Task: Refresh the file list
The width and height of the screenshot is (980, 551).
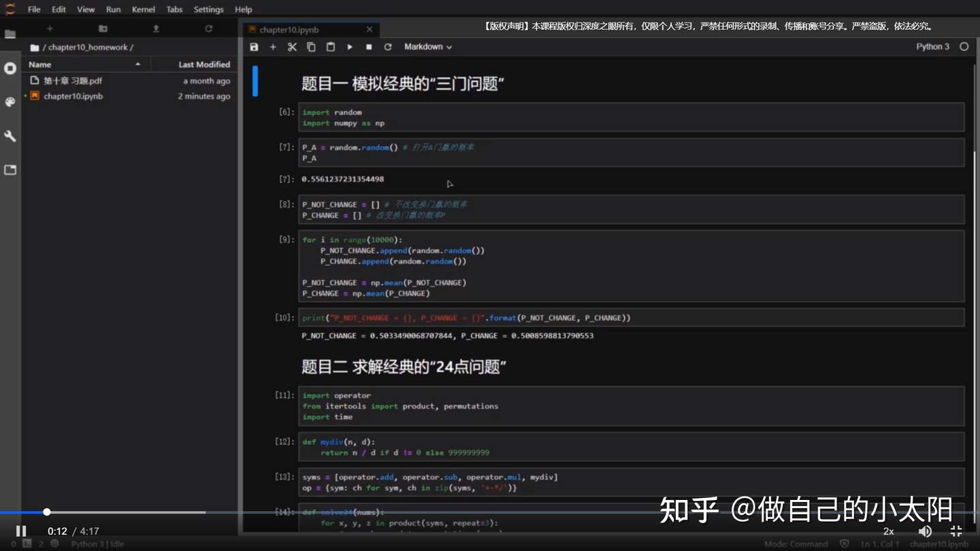Action: pos(209,29)
